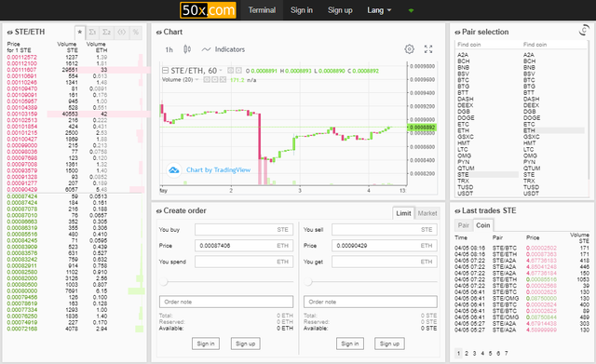596x364 pixels.
Task: Switch to the Market order tab
Action: click(x=427, y=213)
